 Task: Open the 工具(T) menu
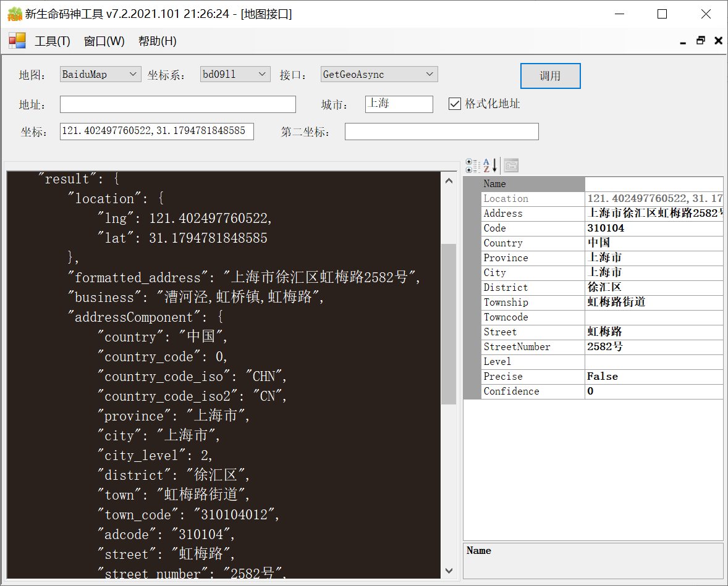[x=53, y=41]
